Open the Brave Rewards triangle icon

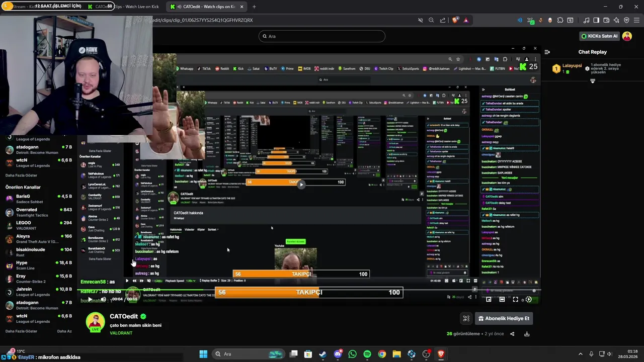(x=466, y=20)
